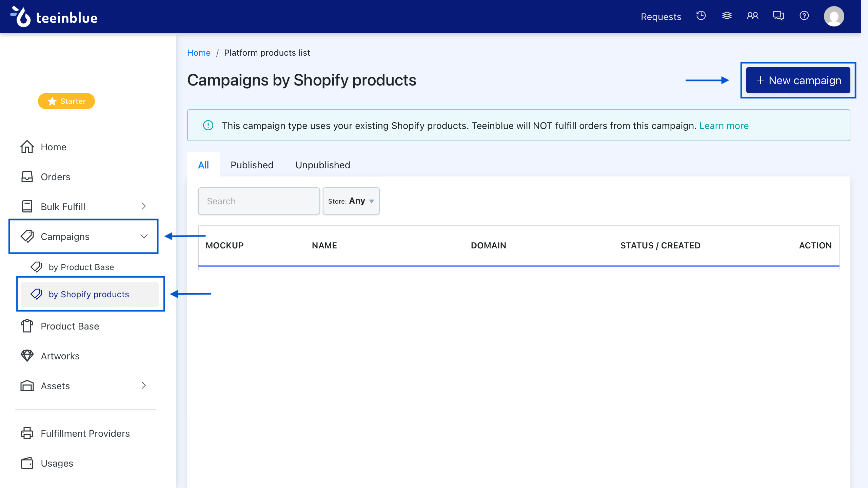The image size is (868, 488).
Task: Click the Home breadcrumb link
Action: click(199, 53)
